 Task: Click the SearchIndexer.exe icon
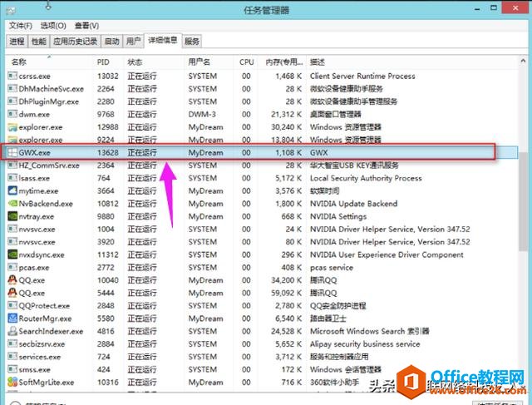coord(12,331)
